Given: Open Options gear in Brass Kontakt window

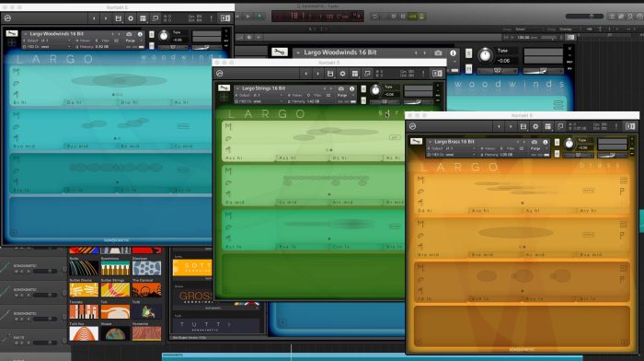Looking at the screenshot, I should pos(535,127).
